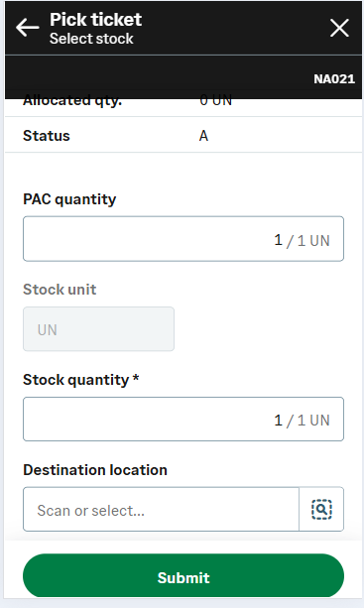
Task: Open the Destination location lookup icon
Action: click(321, 509)
